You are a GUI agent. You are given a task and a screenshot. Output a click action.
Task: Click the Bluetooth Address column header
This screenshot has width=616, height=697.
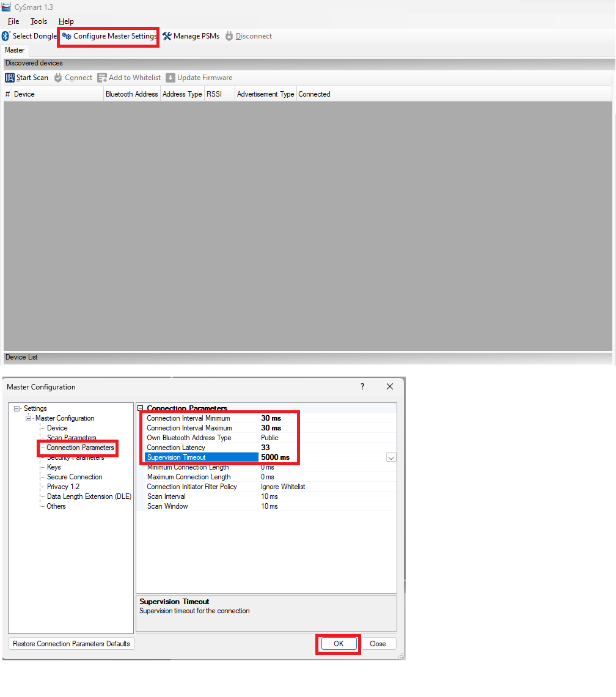click(132, 94)
